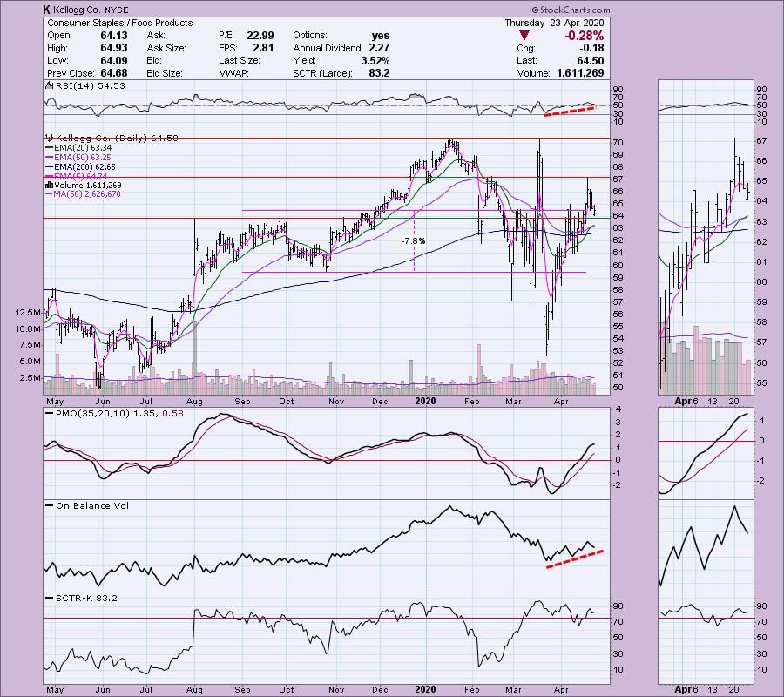784x697 pixels.
Task: Click the price-bar icon before Kellogg Co. (Daily)
Action: coord(50,138)
